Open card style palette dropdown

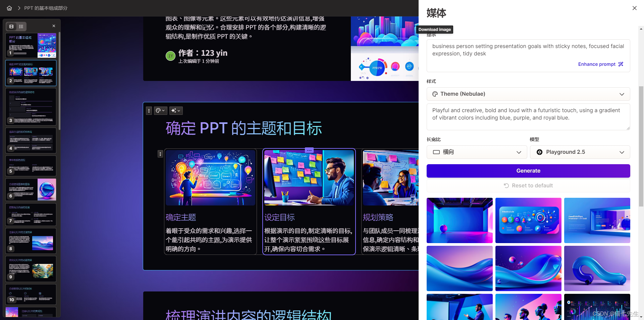pos(160,110)
